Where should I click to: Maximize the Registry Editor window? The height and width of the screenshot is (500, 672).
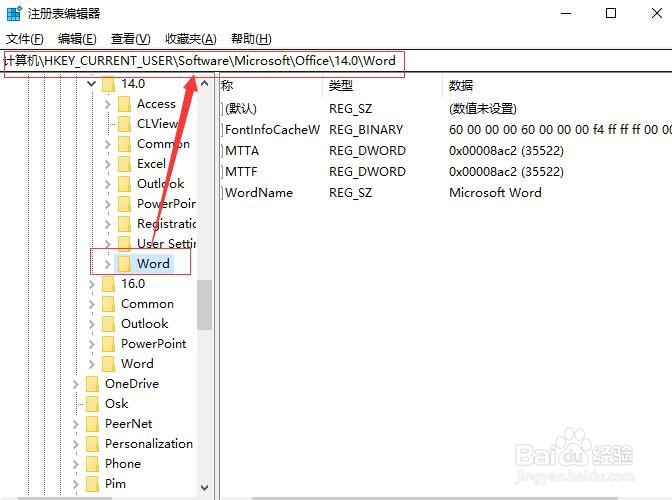[611, 13]
